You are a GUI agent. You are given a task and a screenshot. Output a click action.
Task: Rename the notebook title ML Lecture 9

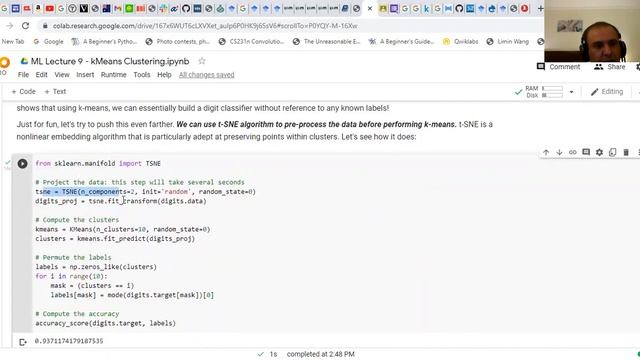[110, 61]
